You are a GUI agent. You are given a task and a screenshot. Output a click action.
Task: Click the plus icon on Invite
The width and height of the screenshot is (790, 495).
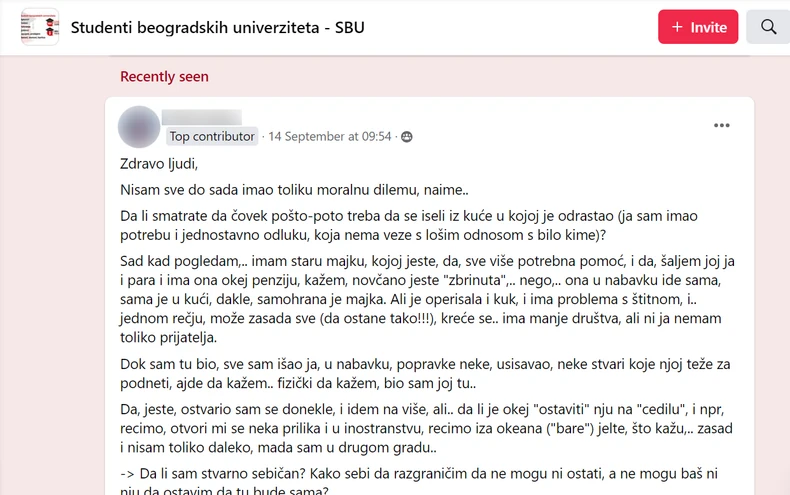click(x=677, y=27)
